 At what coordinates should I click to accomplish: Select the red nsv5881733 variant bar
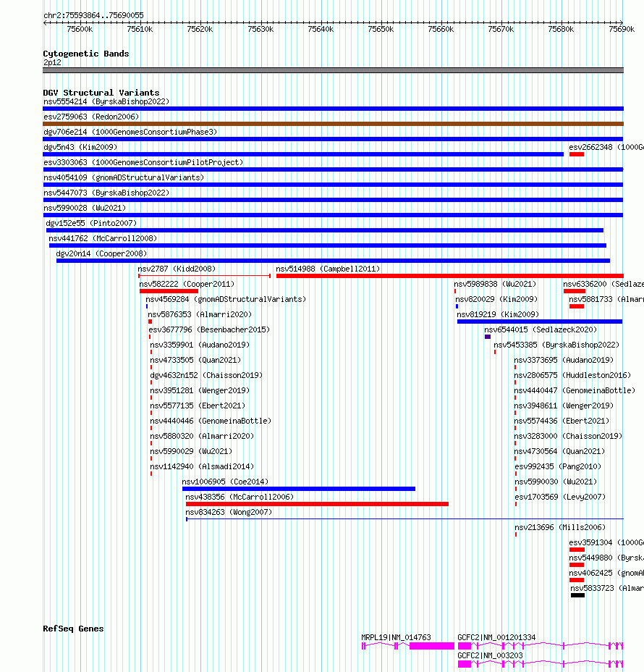click(x=577, y=306)
